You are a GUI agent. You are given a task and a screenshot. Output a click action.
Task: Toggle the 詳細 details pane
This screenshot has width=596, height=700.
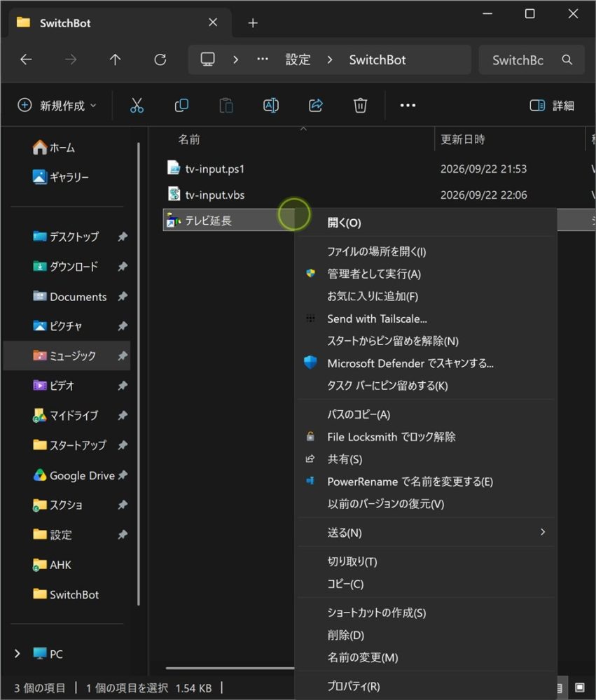coord(552,106)
